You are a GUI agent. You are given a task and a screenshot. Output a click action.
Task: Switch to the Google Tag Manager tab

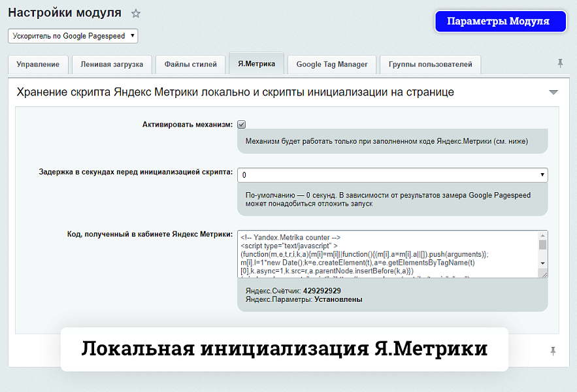click(x=332, y=65)
